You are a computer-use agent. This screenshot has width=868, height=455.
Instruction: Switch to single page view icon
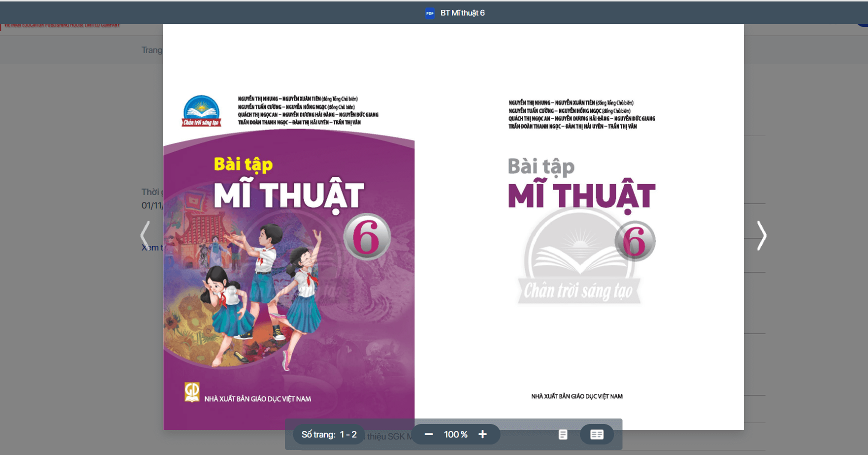tap(563, 434)
